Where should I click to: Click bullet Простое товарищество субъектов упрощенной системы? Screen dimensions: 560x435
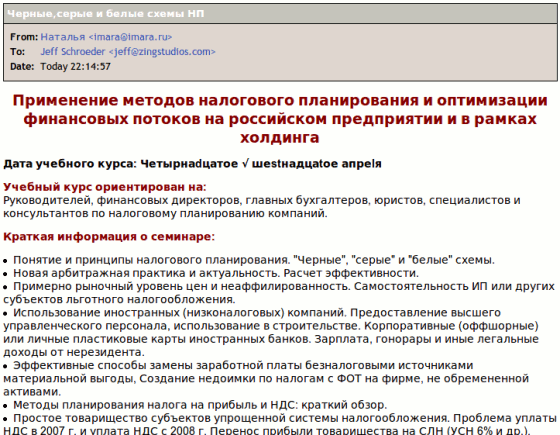(280, 424)
